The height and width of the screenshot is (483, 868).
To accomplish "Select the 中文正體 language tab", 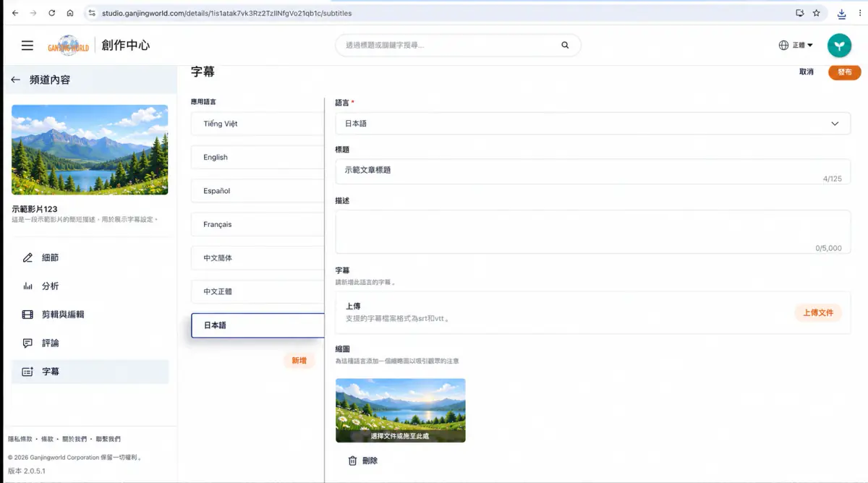I will coord(258,291).
